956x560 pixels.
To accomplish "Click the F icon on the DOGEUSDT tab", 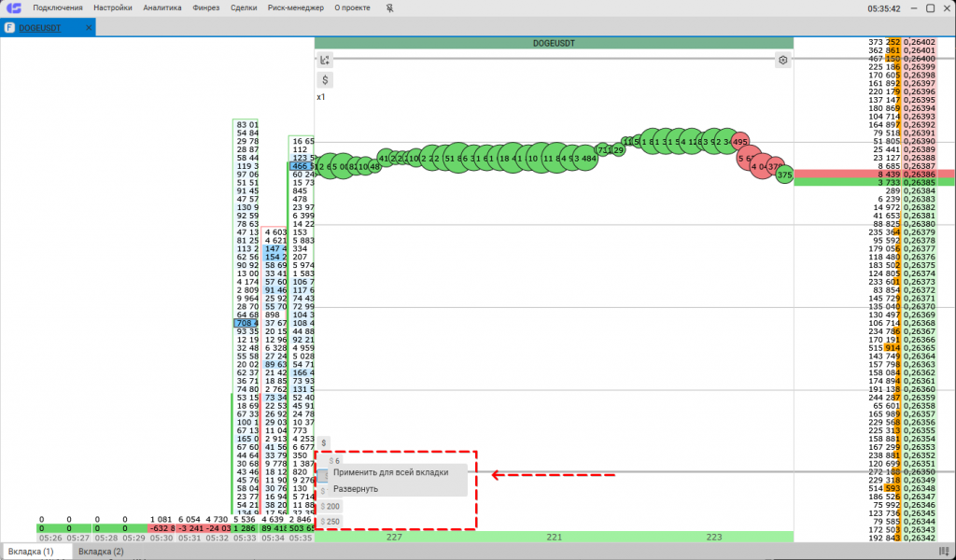I will click(9, 28).
